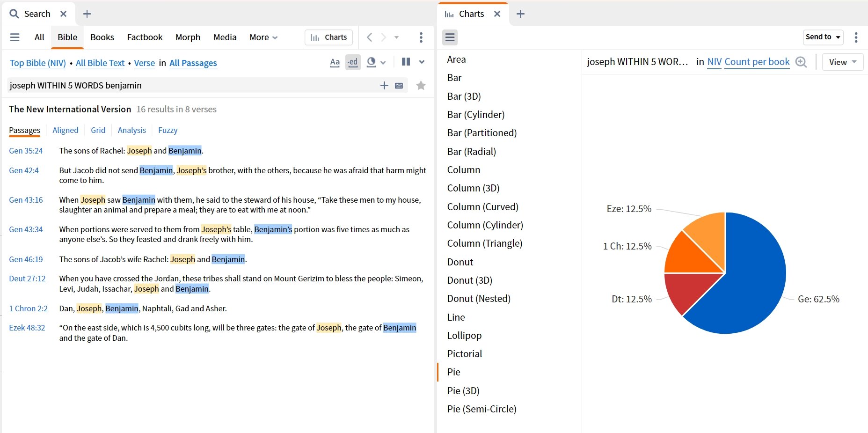Click the visual filter highlight icon
The width and height of the screenshot is (868, 433).
tap(372, 62)
